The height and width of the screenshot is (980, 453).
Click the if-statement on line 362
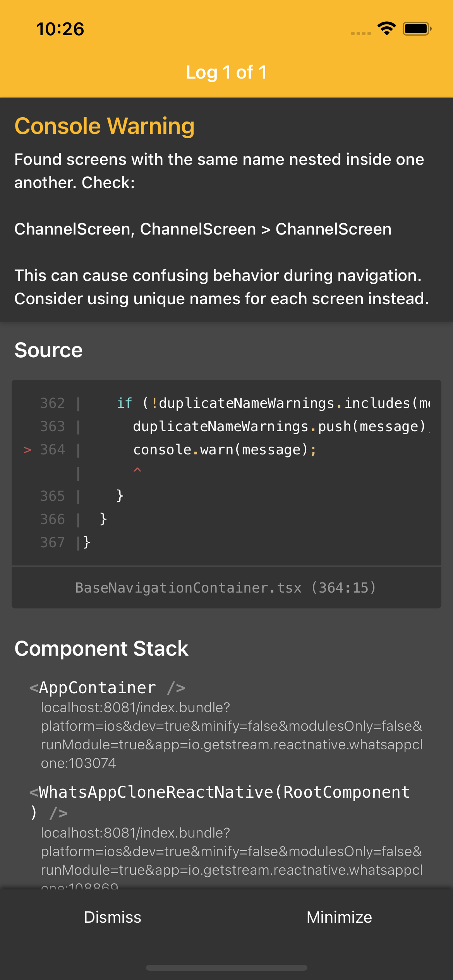pos(271,403)
